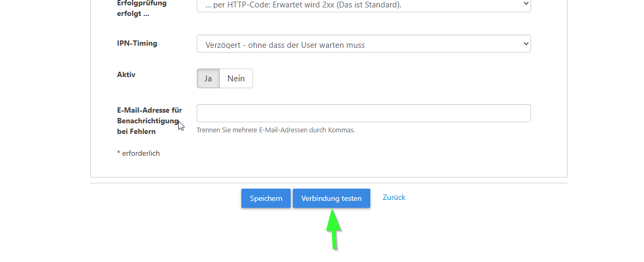Click the horizontal divider line above Speichern
The height and width of the screenshot is (262, 644).
point(329,183)
